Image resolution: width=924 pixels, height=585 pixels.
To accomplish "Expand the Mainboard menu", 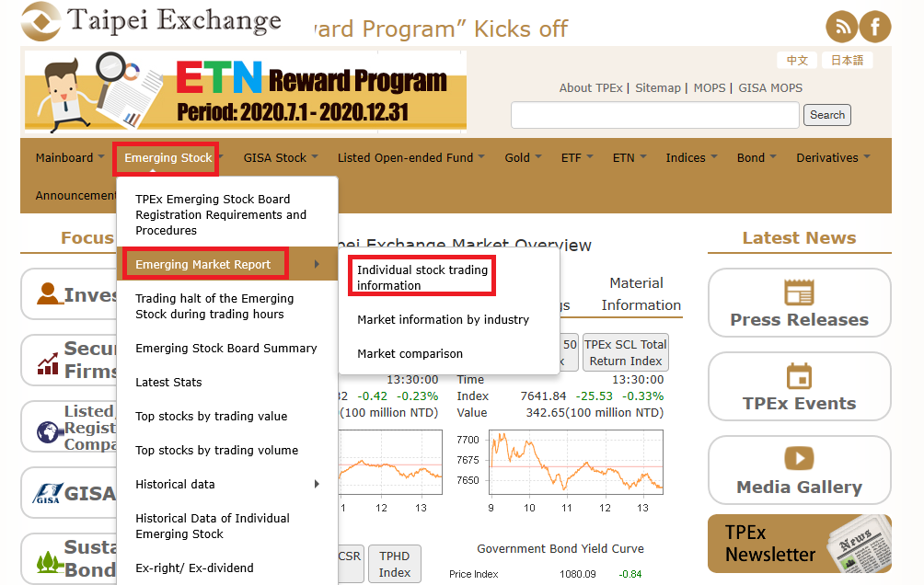I will [70, 158].
